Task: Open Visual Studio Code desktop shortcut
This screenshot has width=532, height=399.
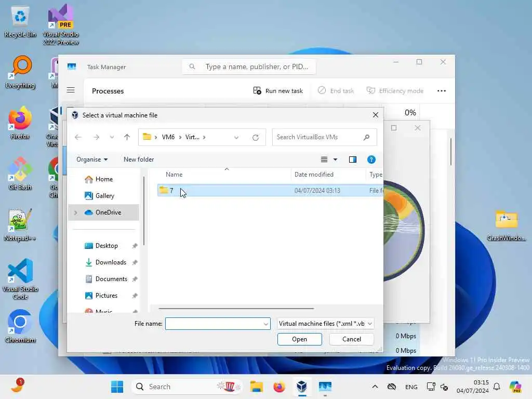Action: point(20,279)
